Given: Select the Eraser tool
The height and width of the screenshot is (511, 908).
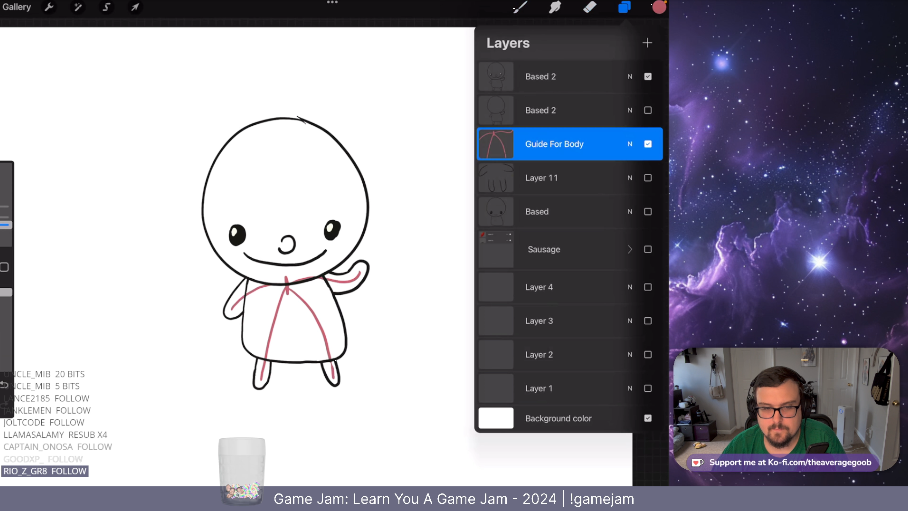Looking at the screenshot, I should (x=590, y=7).
